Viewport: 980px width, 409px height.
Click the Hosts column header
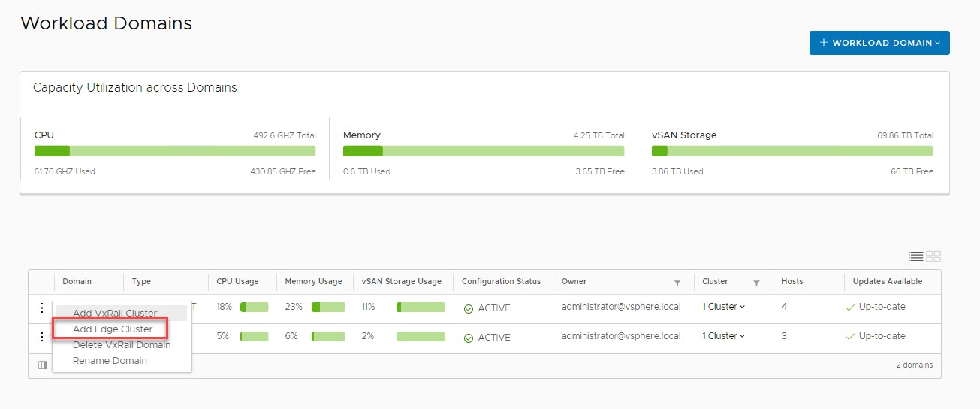pyautogui.click(x=792, y=282)
